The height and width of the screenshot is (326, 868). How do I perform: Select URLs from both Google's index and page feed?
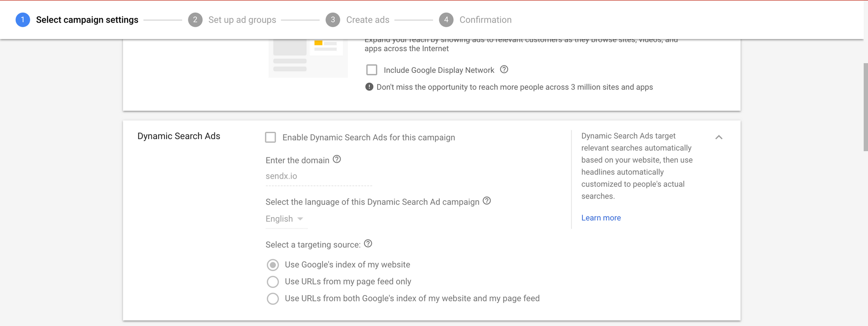pyautogui.click(x=273, y=299)
